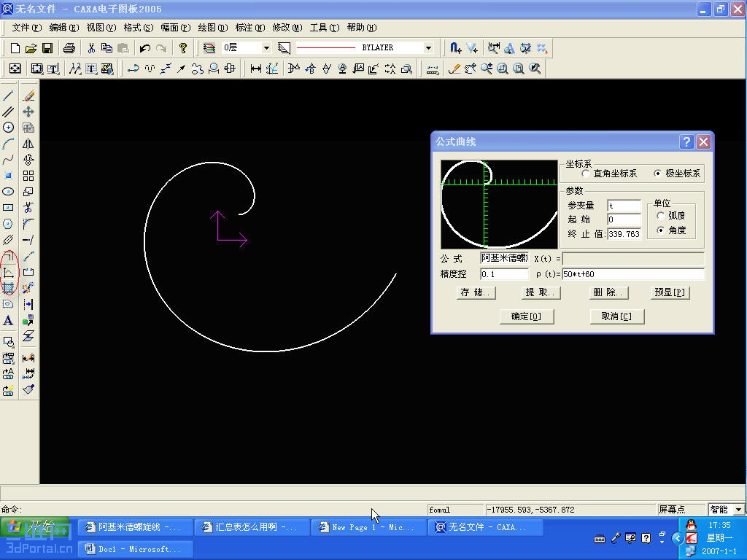Open the 标注 menu
Image resolution: width=747 pixels, height=560 pixels.
248,28
